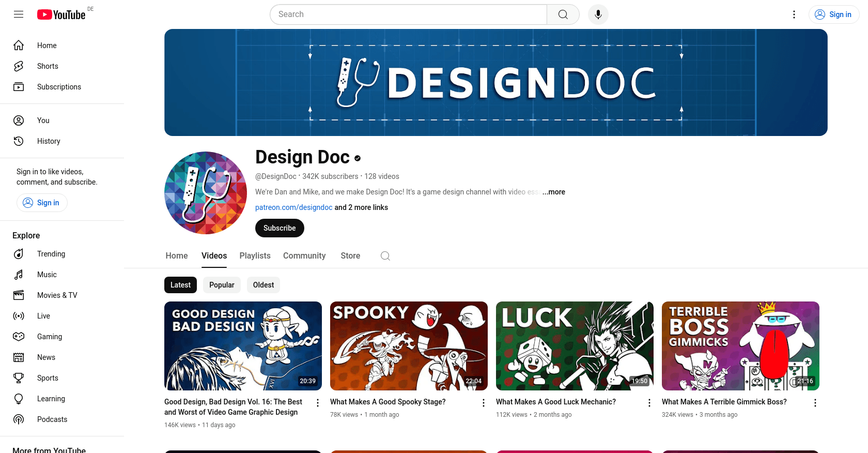The width and height of the screenshot is (868, 453).
Task: Start voice search with microphone
Action: pyautogui.click(x=598, y=14)
